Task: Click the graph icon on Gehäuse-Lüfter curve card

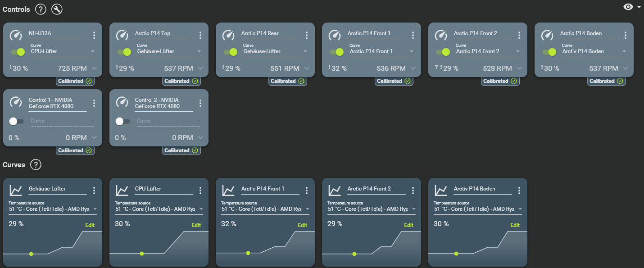Action: (16, 191)
